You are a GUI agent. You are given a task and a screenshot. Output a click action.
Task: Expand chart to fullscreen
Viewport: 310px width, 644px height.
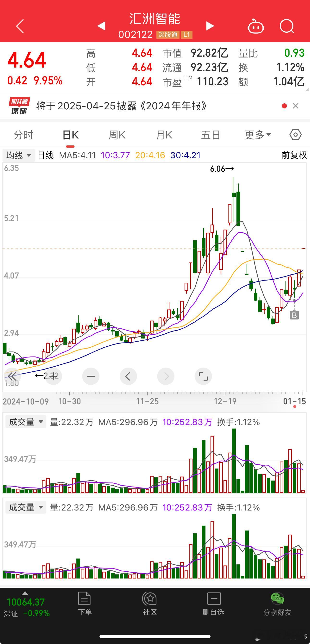203,376
